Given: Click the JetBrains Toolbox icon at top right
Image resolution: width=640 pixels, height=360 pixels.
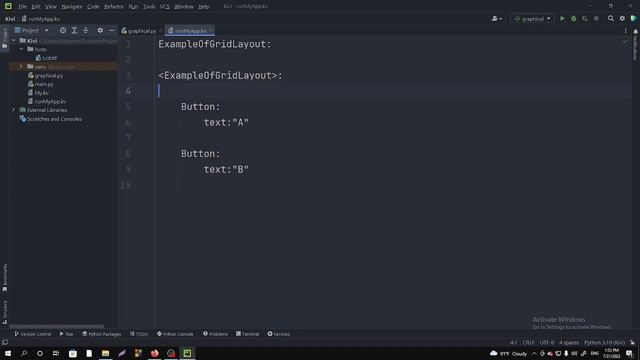Looking at the screenshot, I should pos(633,19).
